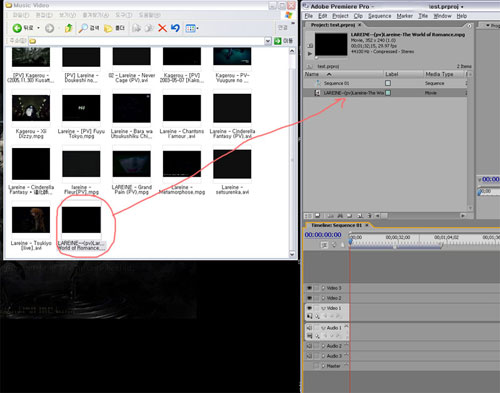Screen dimensions: 500x393
Task: Click the red Delete X icon
Action: (x=162, y=28)
